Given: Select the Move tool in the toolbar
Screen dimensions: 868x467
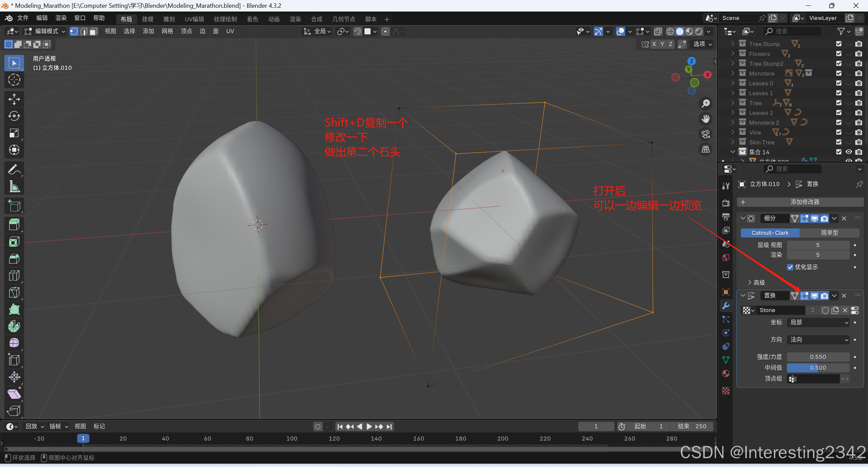Looking at the screenshot, I should (x=14, y=99).
